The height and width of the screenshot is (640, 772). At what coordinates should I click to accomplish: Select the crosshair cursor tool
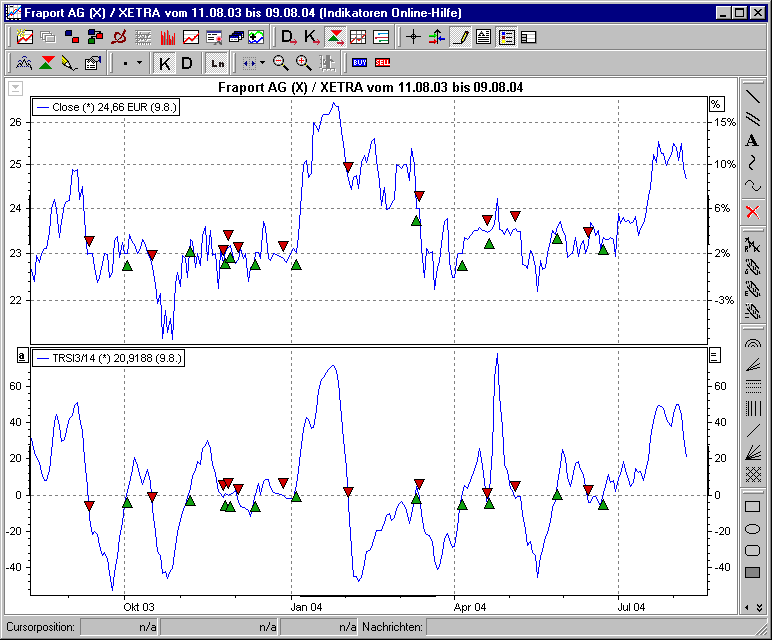click(413, 38)
